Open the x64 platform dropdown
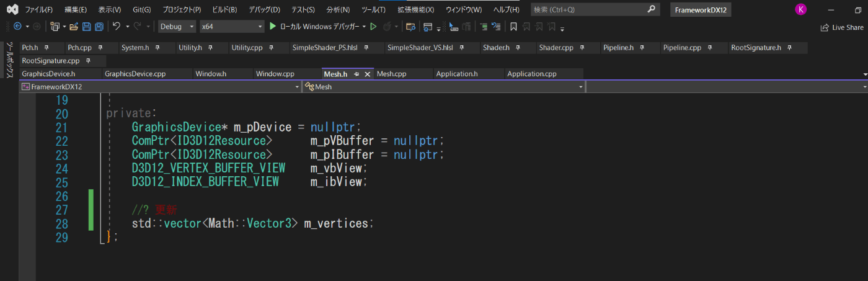 click(232, 27)
